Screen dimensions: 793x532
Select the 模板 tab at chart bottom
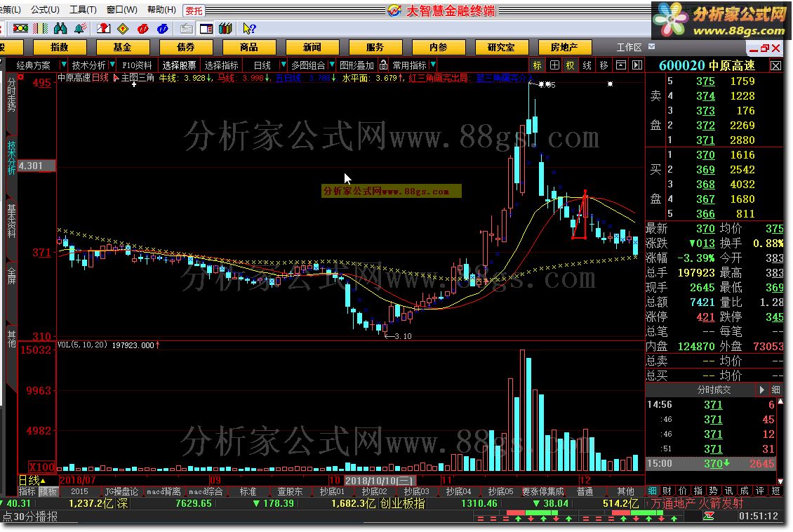48,491
